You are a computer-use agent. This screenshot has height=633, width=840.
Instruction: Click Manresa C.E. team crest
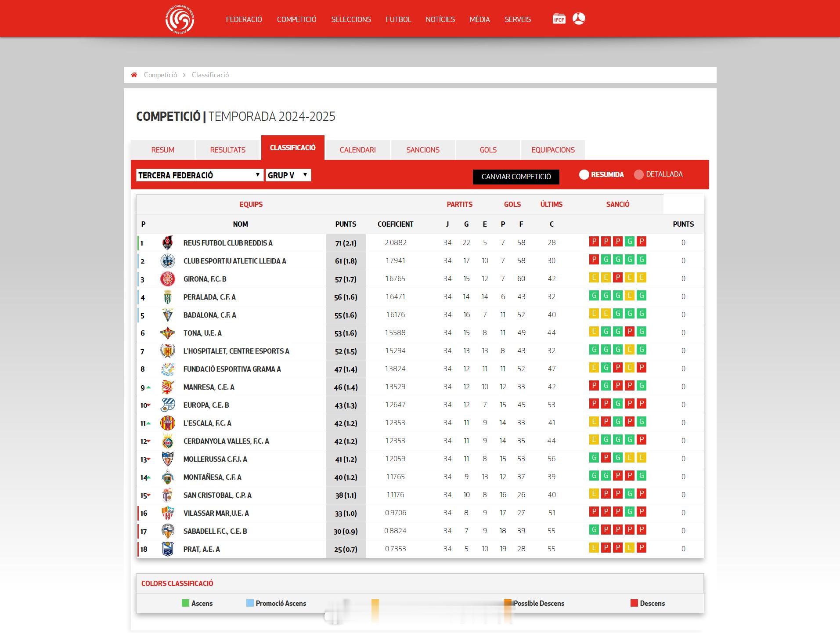tap(168, 387)
